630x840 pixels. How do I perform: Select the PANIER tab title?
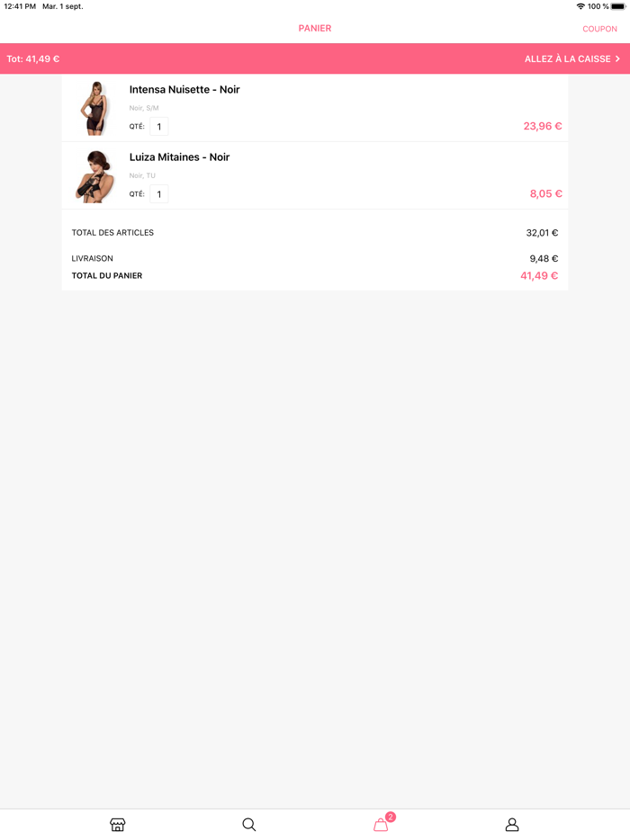coord(314,28)
